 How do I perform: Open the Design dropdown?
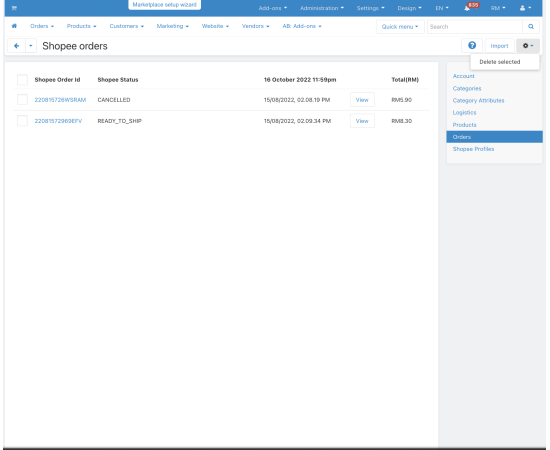coord(409,8)
